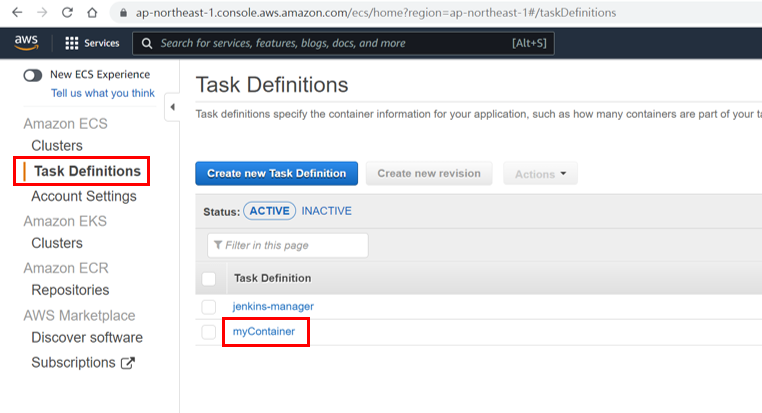The width and height of the screenshot is (762, 413).
Task: Open Task Definitions in sidebar
Action: [87, 171]
